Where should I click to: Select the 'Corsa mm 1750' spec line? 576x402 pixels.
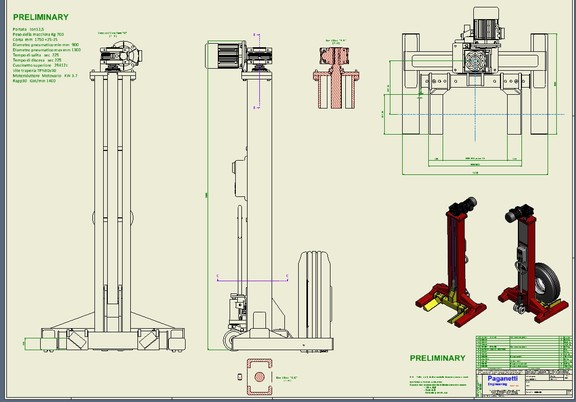(35, 39)
